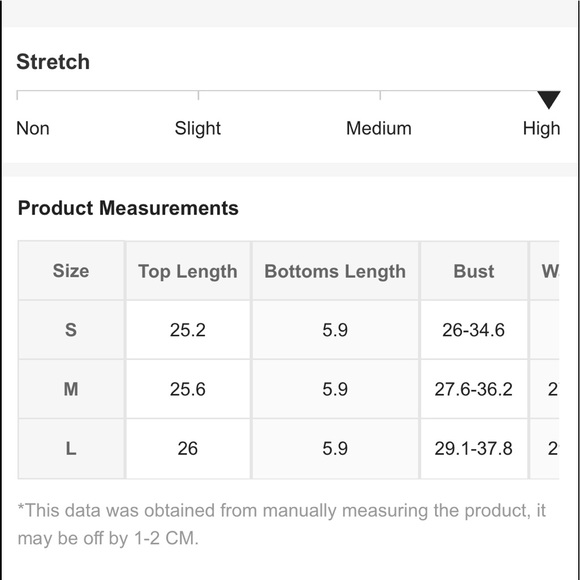
Task: Click the 27.6-36.2 bust cell
Action: point(474,389)
